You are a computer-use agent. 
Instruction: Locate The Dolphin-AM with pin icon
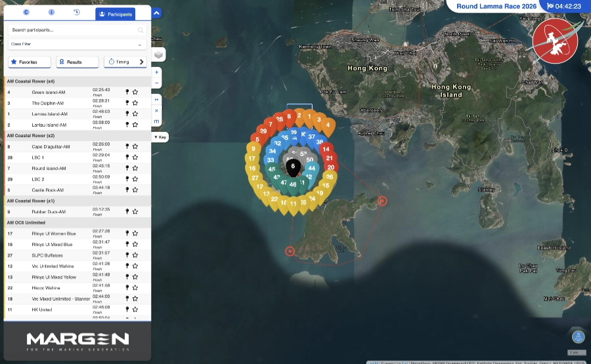pos(127,103)
